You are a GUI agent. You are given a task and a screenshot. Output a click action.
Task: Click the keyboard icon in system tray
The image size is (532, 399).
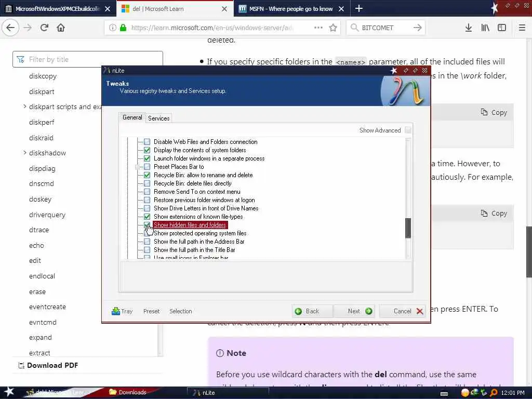pyautogui.click(x=444, y=393)
